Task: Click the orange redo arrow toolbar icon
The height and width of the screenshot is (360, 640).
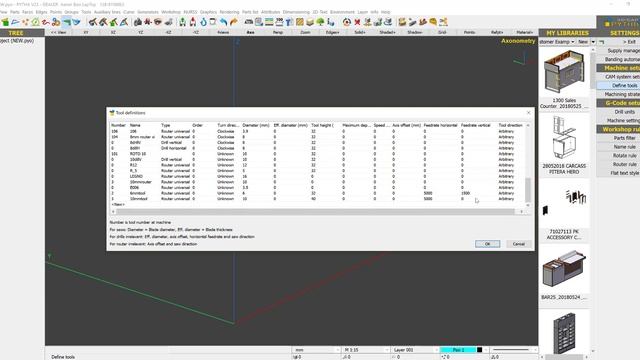Action: pos(233,22)
